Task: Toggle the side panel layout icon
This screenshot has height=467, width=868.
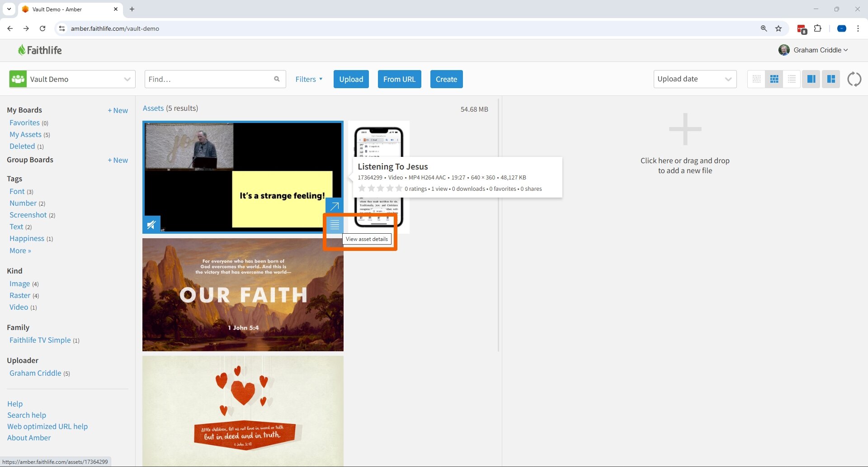Action: point(811,79)
